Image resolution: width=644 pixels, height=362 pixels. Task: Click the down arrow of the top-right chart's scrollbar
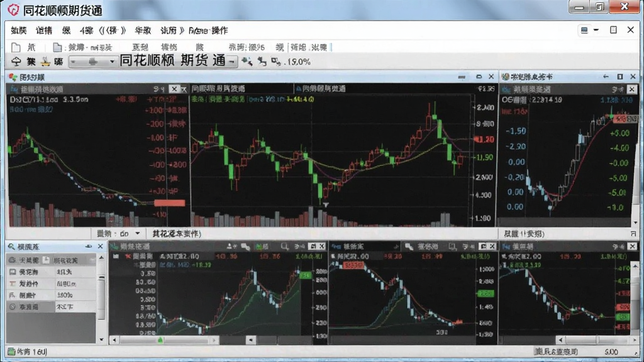point(635,223)
